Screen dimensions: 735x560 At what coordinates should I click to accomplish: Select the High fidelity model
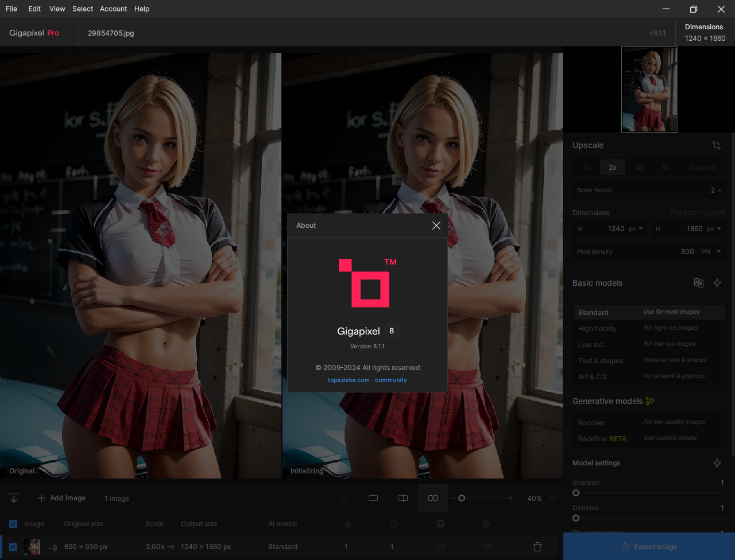[649, 328]
